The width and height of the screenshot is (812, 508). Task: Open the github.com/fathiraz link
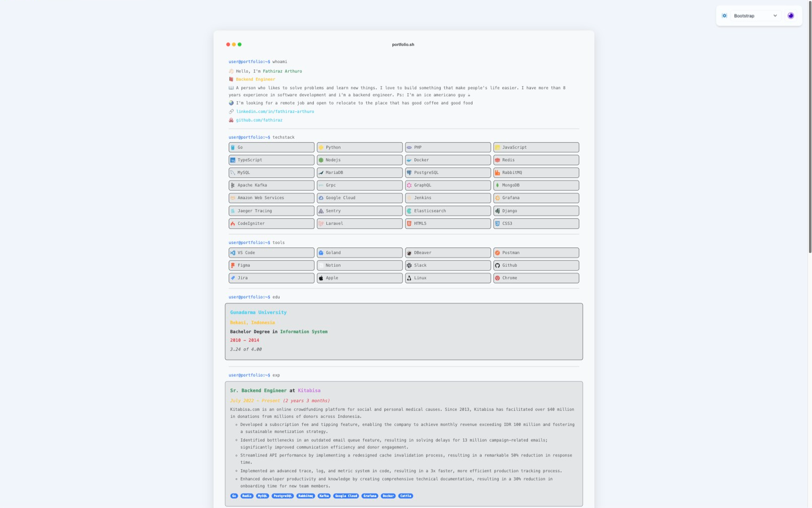click(259, 120)
